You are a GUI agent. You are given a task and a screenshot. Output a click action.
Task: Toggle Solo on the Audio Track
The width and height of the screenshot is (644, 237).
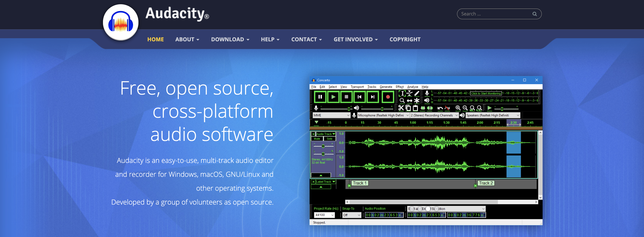330,139
